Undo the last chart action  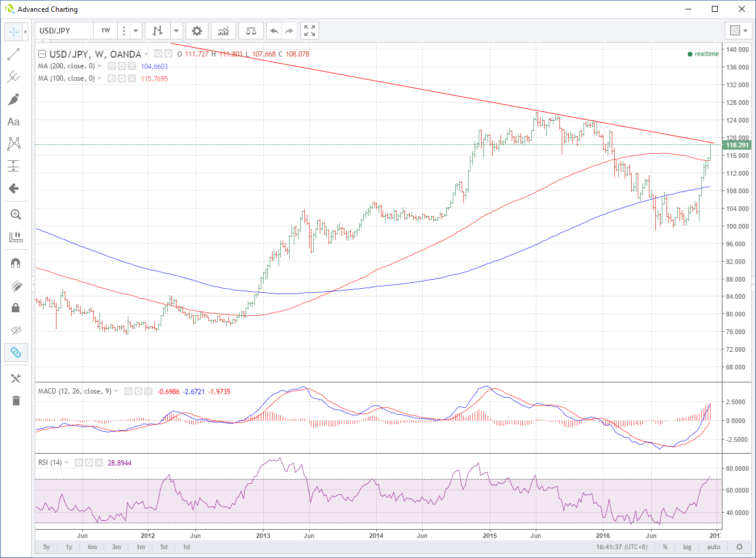coord(274,31)
